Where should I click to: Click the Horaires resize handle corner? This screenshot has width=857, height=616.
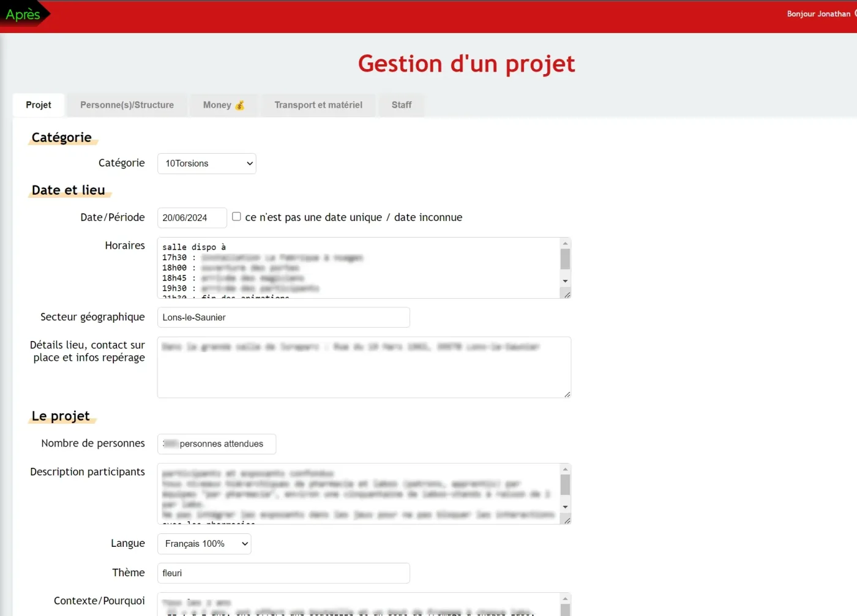(x=567, y=295)
